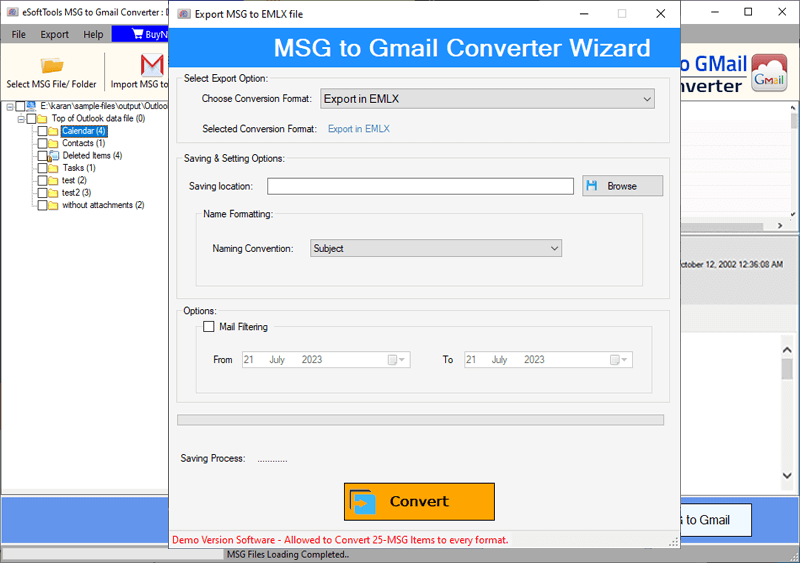The height and width of the screenshot is (563, 800).
Task: Select the Deleted Items (4) tree label
Action: point(92,156)
